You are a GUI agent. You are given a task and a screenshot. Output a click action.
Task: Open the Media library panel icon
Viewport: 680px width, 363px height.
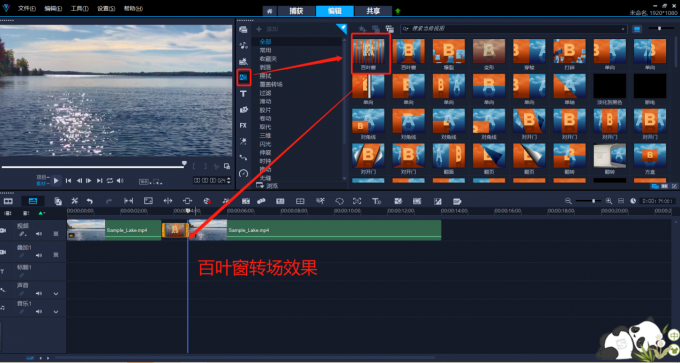243,29
